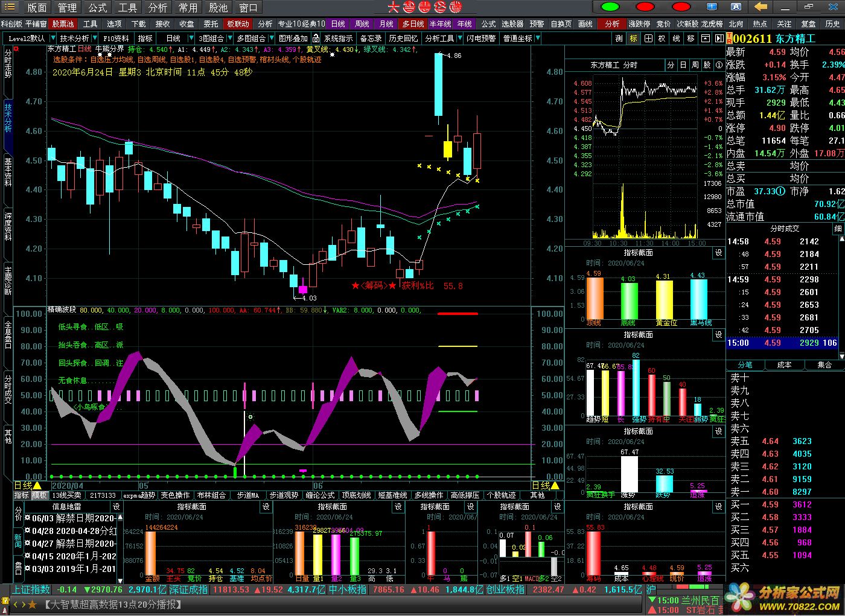The height and width of the screenshot is (616, 845).
Task: Click the crosshair grid 田 icon
Action: (648, 38)
